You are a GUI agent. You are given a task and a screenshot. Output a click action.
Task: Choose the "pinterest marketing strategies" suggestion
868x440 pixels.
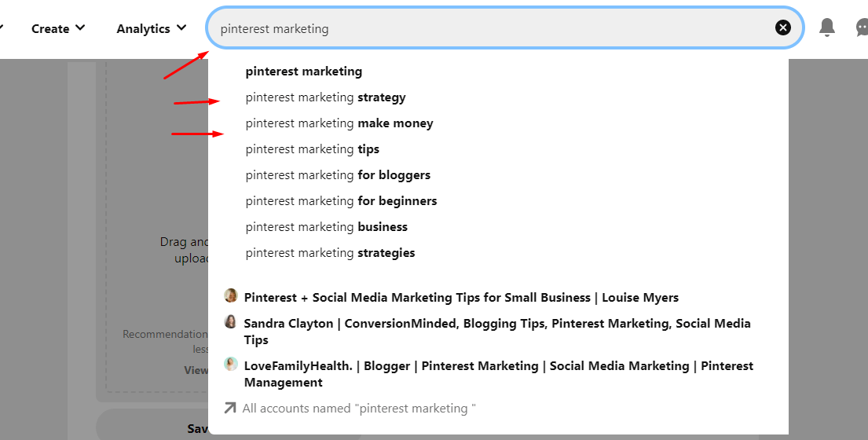point(330,253)
